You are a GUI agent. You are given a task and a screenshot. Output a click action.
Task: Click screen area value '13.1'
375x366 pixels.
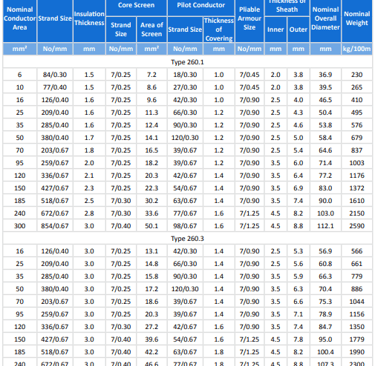[x=151, y=251]
